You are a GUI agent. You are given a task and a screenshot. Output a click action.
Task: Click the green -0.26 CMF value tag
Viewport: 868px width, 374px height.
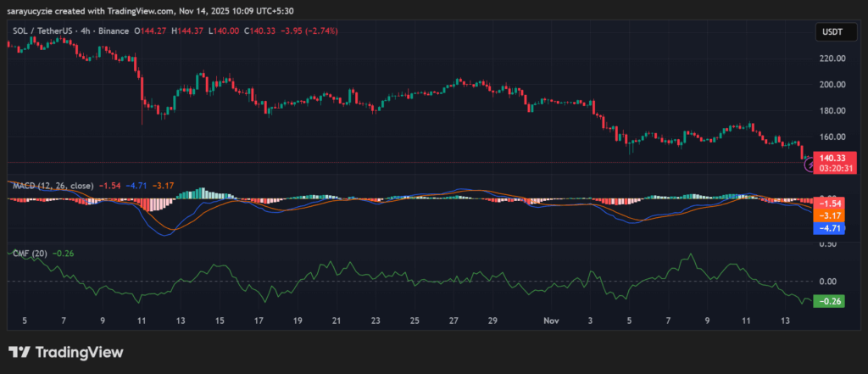[x=829, y=300]
